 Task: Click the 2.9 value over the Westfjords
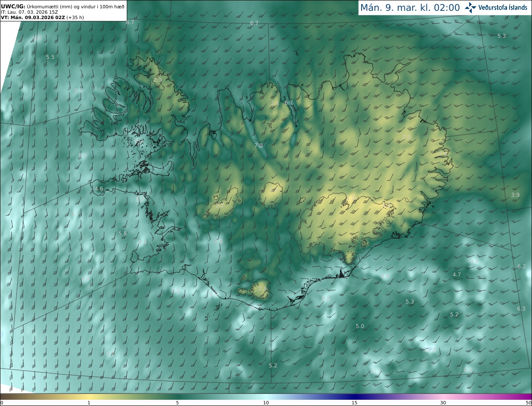coord(158,80)
